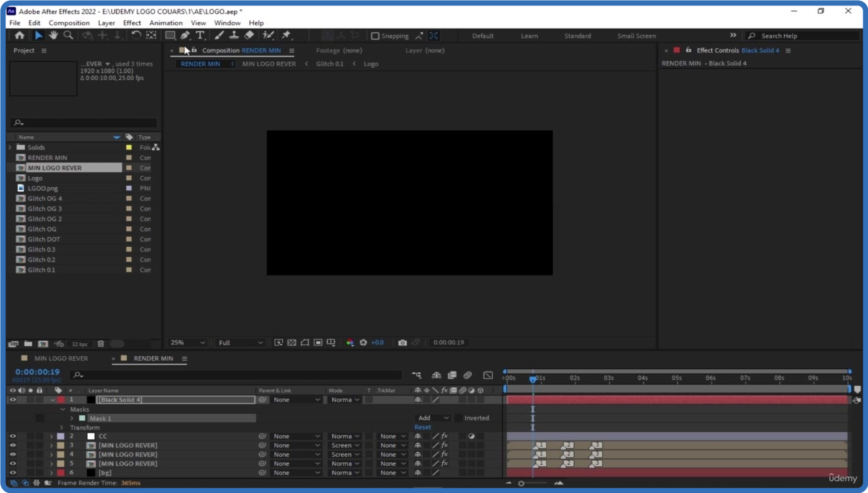
Task: Open the Parent None dropdown for Black Solid 4
Action: (x=296, y=400)
